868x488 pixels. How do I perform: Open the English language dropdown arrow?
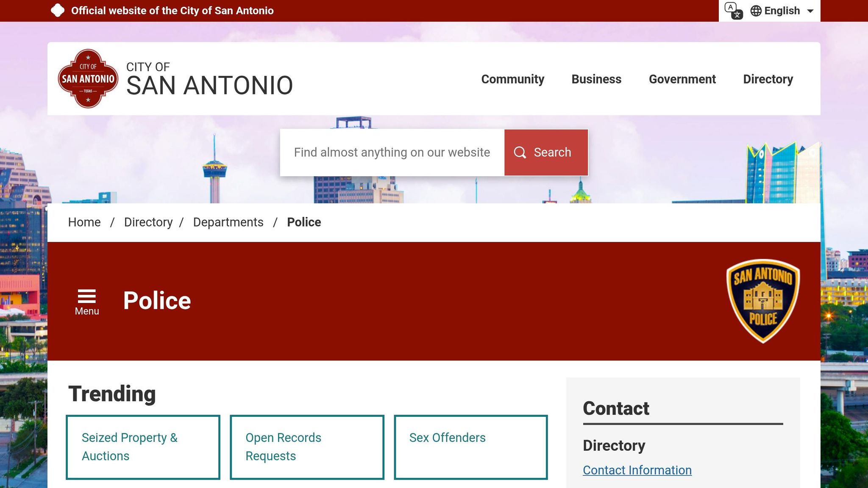pos(810,11)
